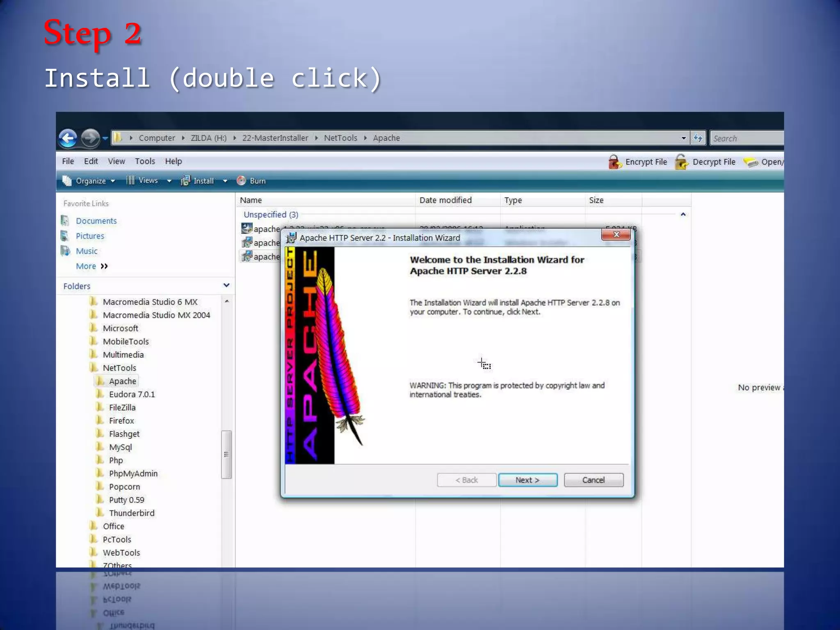Select the FileZilla folder icon
840x630 pixels.
[x=100, y=407]
